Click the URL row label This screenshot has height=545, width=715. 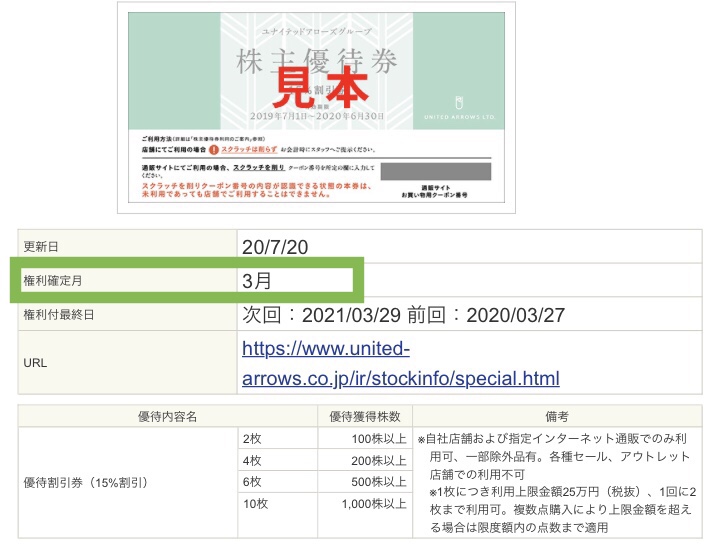point(35,363)
